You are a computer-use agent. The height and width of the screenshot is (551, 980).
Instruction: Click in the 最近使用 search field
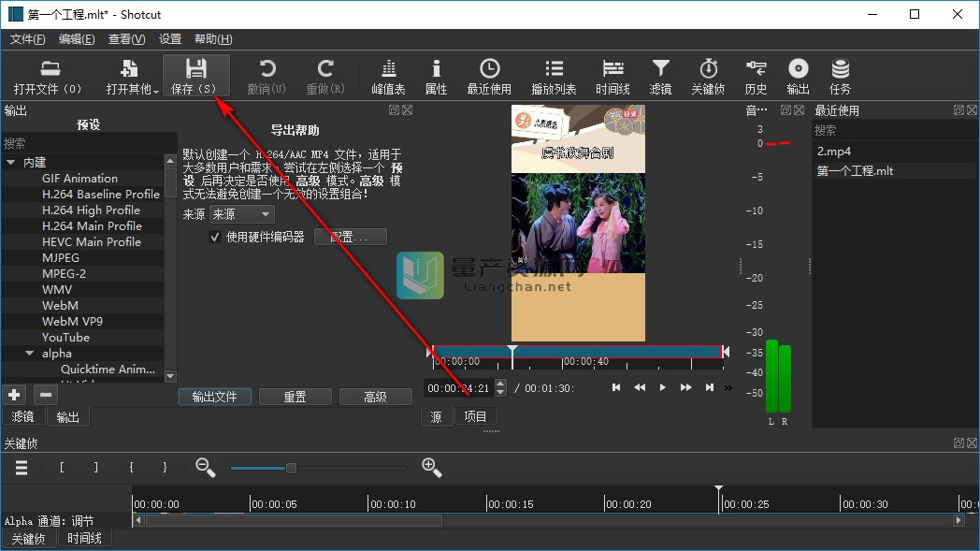pos(894,131)
